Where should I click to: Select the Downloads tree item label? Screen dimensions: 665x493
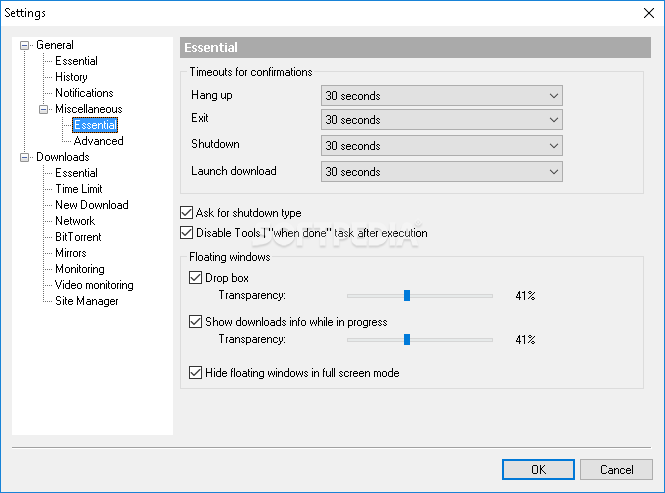pyautogui.click(x=63, y=157)
